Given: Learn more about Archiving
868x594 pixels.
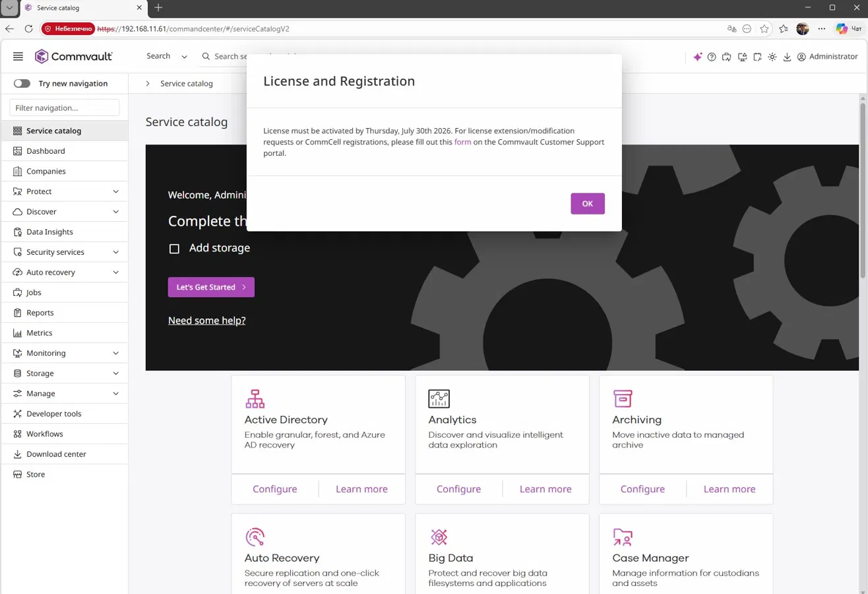Looking at the screenshot, I should coord(729,489).
